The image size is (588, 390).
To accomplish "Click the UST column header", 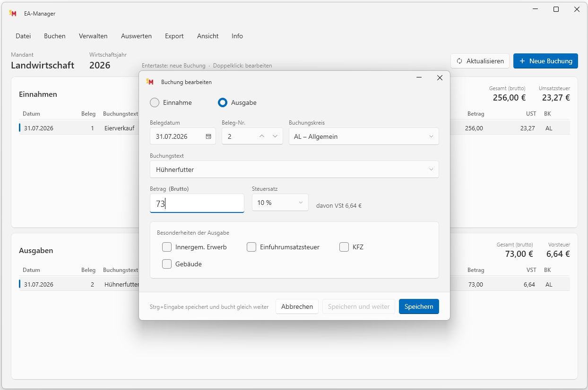I will [x=531, y=114].
